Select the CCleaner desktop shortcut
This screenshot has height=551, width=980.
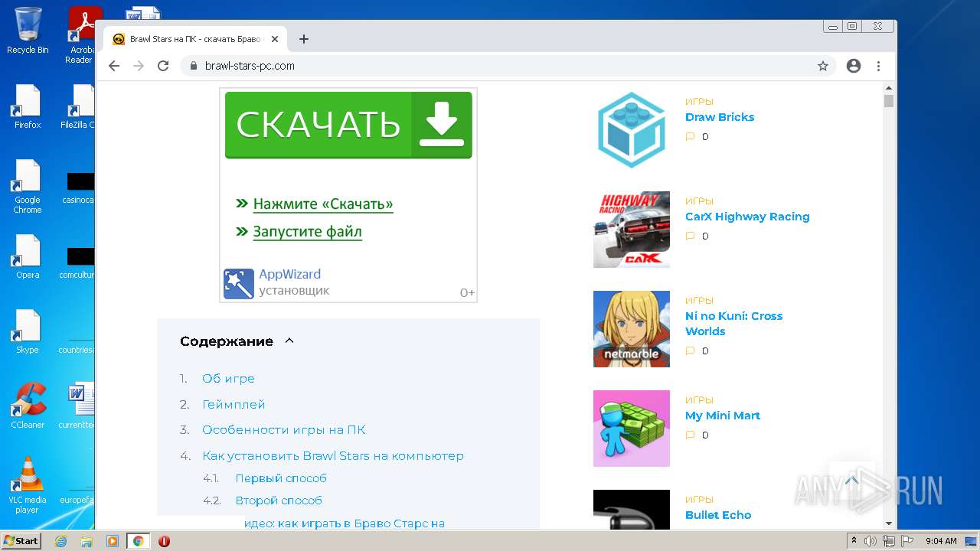click(28, 406)
